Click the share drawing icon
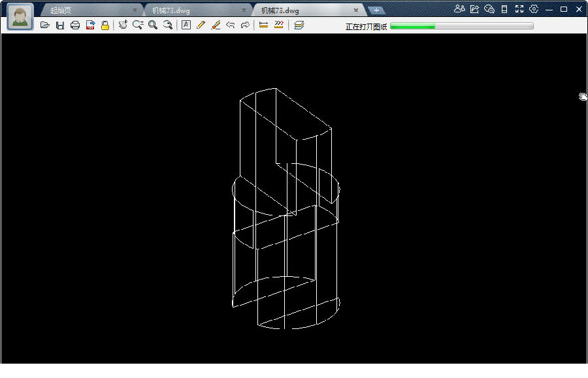 (x=474, y=9)
